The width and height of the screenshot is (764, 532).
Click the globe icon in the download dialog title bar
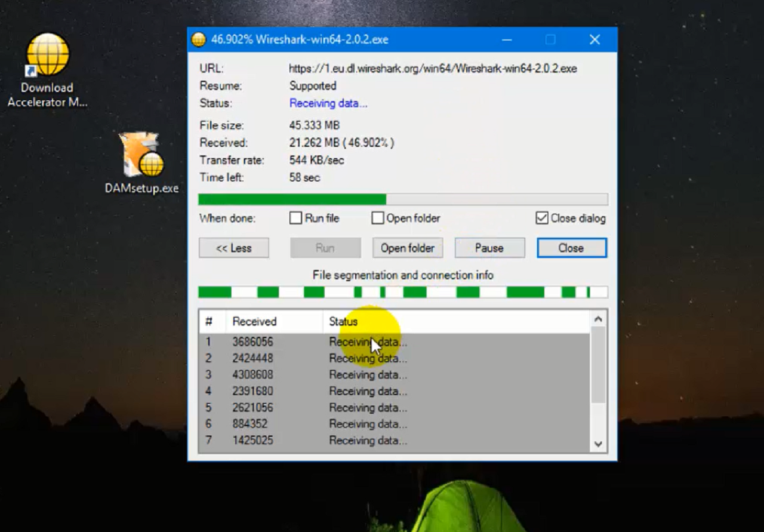point(198,40)
